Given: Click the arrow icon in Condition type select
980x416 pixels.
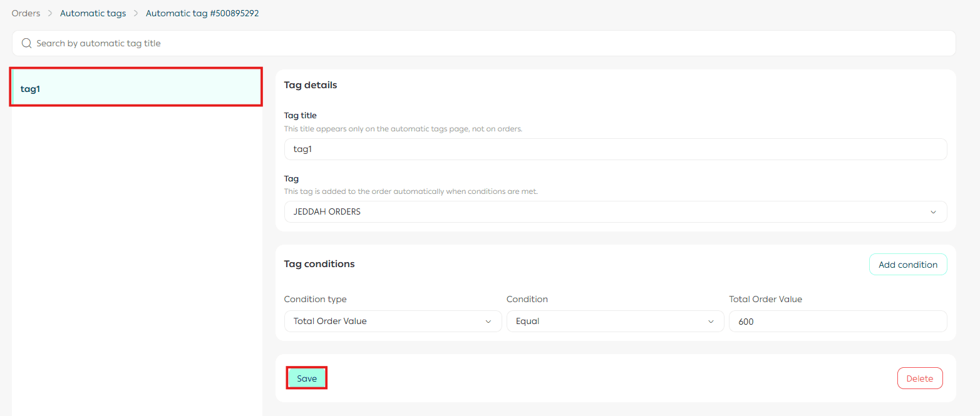Looking at the screenshot, I should pyautogui.click(x=488, y=322).
